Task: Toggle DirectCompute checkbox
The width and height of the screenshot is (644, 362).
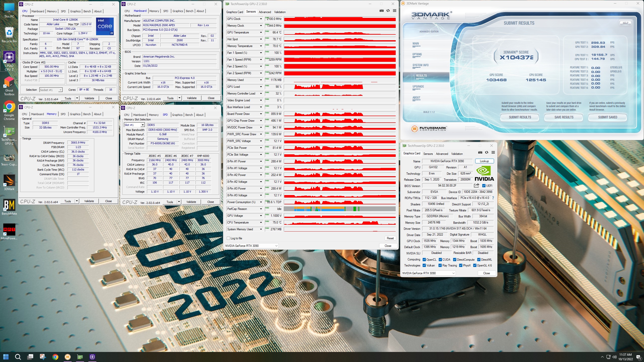Action: [x=455, y=260]
